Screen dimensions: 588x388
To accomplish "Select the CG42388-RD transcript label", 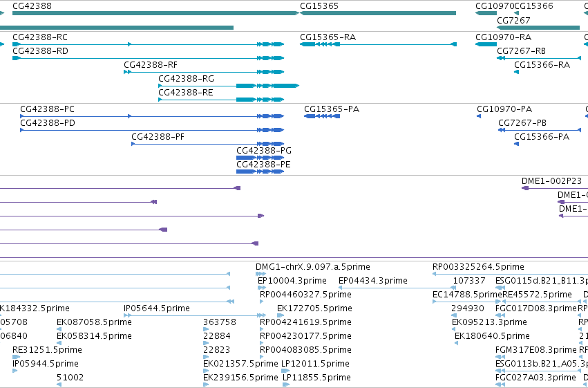I will tap(40, 51).
